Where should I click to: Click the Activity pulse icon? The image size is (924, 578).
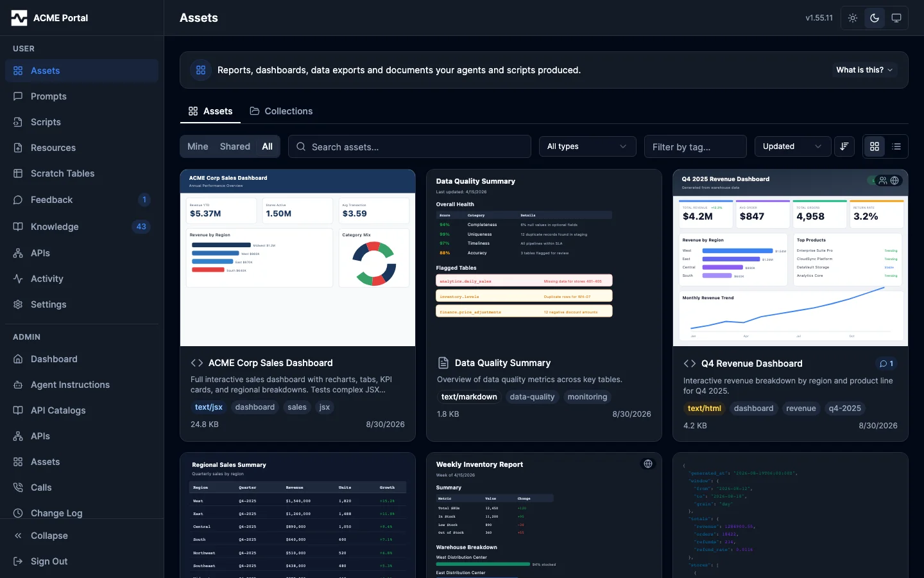tap(18, 279)
